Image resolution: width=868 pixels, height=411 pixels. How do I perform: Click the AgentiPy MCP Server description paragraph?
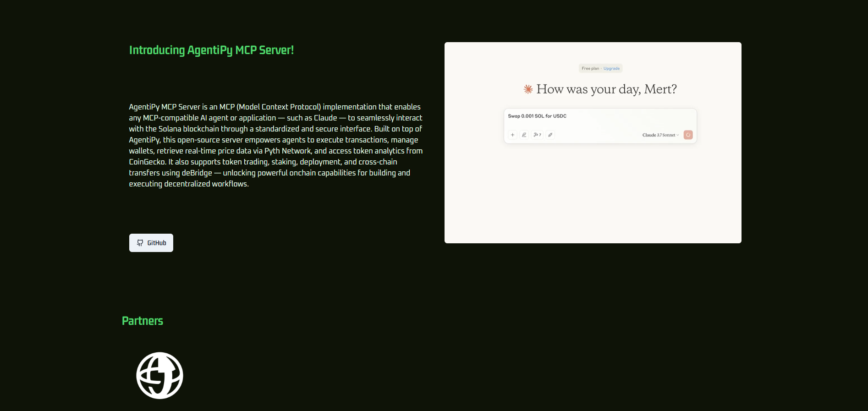click(x=275, y=145)
